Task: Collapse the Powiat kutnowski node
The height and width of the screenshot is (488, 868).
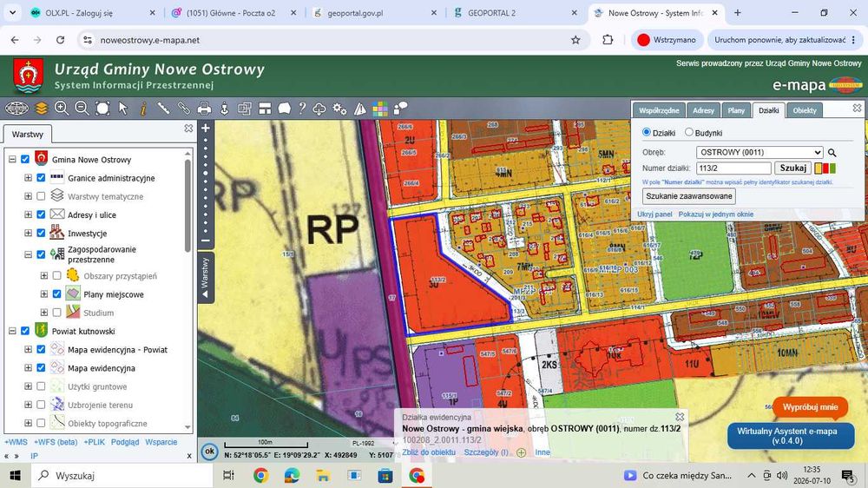Action: coord(12,331)
